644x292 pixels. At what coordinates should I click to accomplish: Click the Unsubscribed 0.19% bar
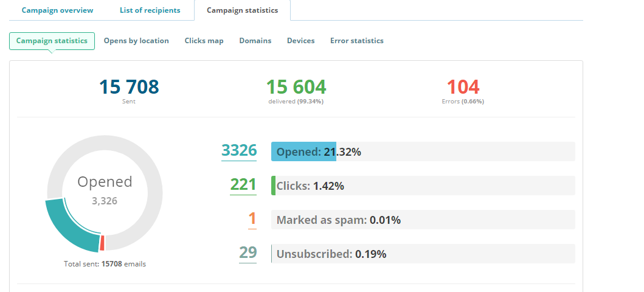click(x=423, y=254)
